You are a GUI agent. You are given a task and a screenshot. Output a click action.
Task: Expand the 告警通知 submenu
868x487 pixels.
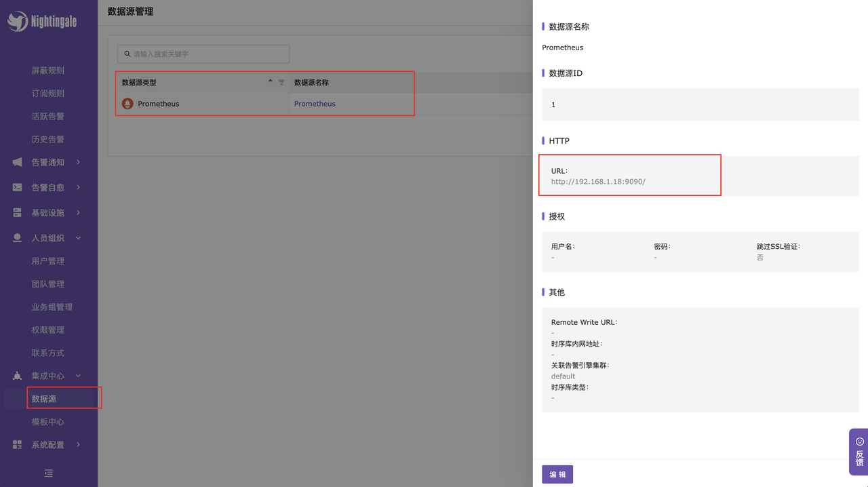78,162
